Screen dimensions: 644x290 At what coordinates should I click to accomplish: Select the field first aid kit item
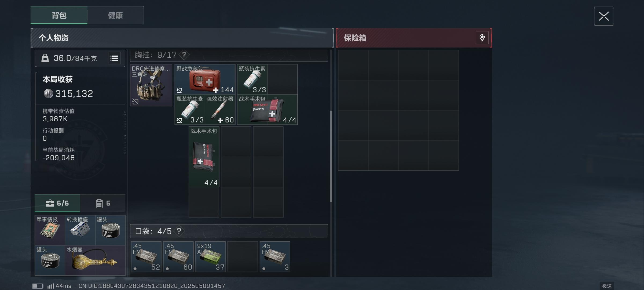[205, 79]
